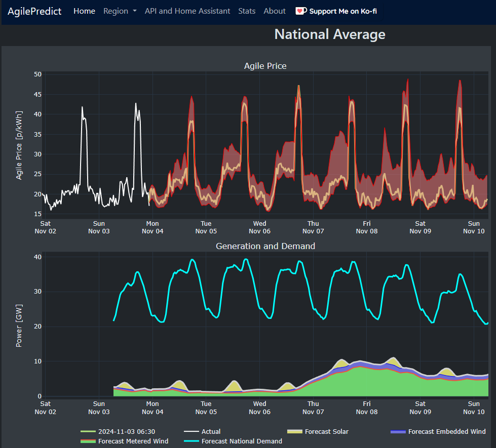Image resolution: width=496 pixels, height=448 pixels.
Task: Open the Stats page
Action: click(247, 11)
